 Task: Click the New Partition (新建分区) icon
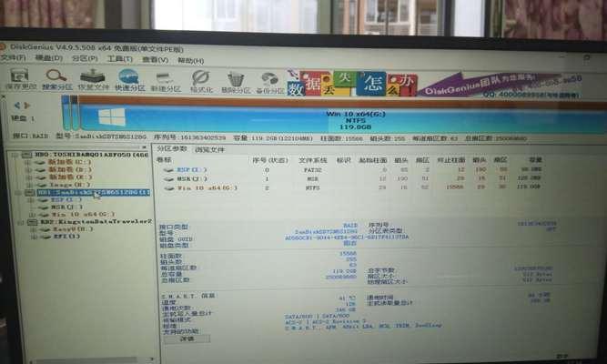tap(165, 80)
